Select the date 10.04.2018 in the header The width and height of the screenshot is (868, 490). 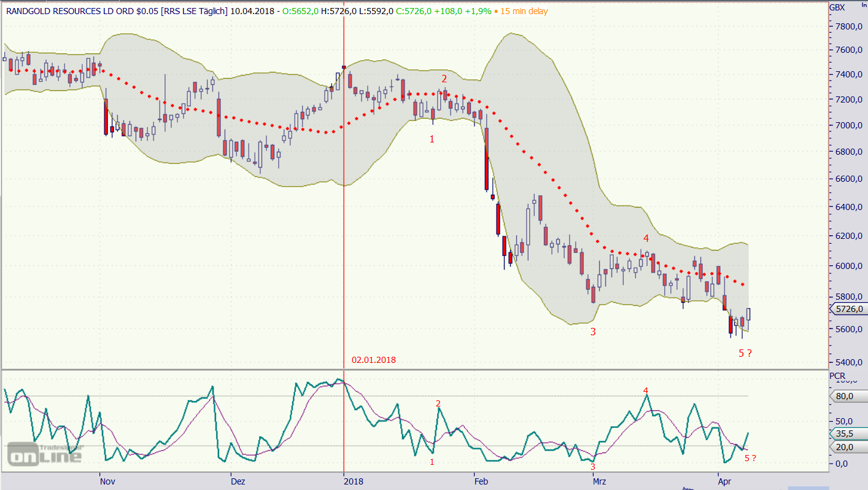[252, 11]
